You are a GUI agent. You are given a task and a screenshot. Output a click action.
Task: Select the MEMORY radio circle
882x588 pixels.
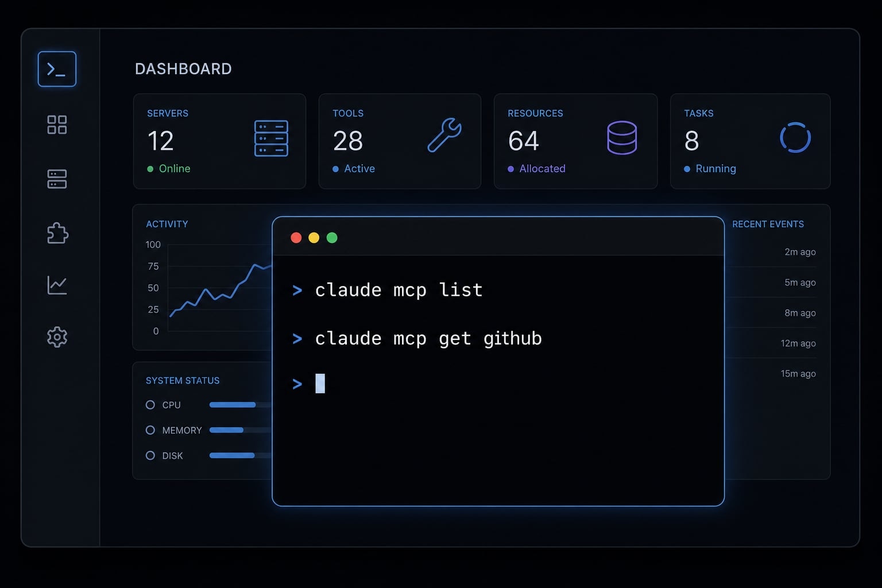point(150,430)
